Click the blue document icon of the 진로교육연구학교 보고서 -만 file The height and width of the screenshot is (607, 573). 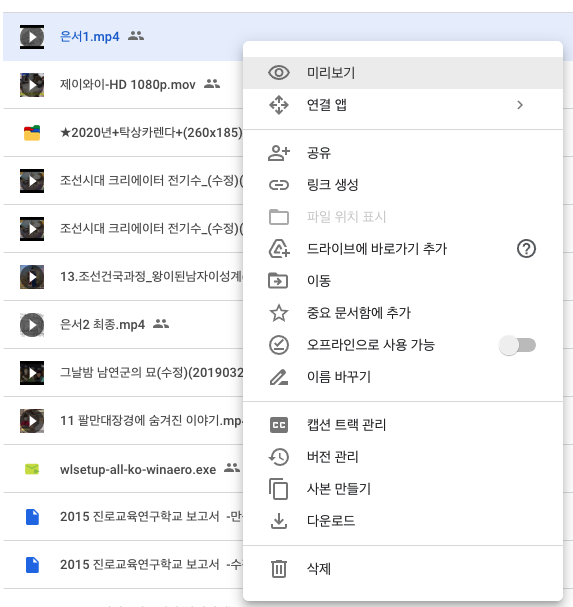click(x=32, y=517)
